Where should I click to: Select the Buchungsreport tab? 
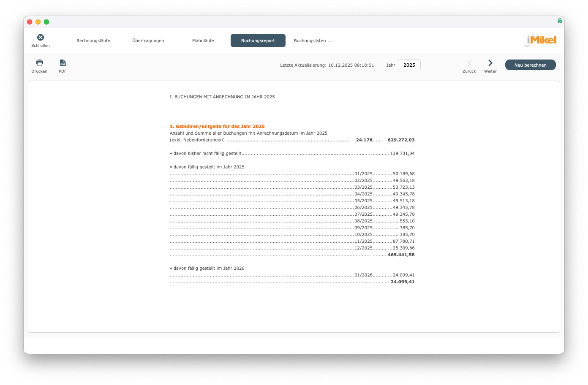tap(258, 41)
